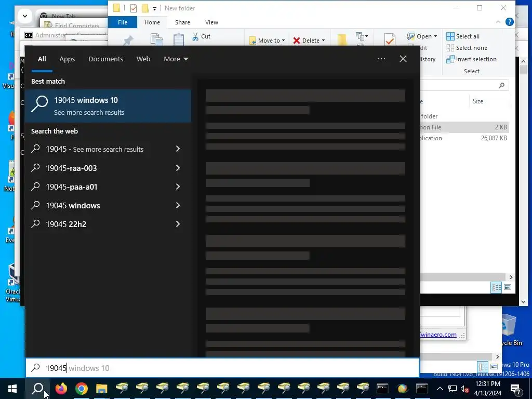
Task: Switch to the View ribbon tab
Action: point(212,22)
